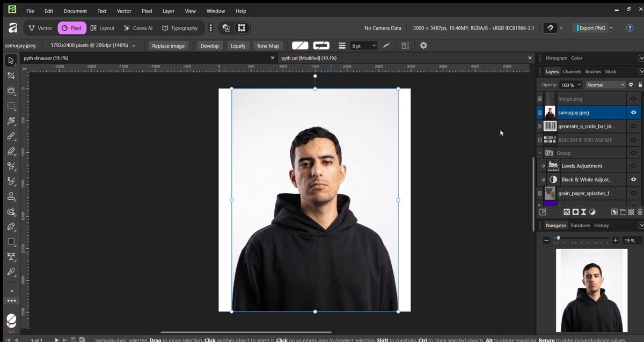This screenshot has height=342, width=644.
Task: Toggle visibility of the Group layer
Action: click(x=634, y=153)
